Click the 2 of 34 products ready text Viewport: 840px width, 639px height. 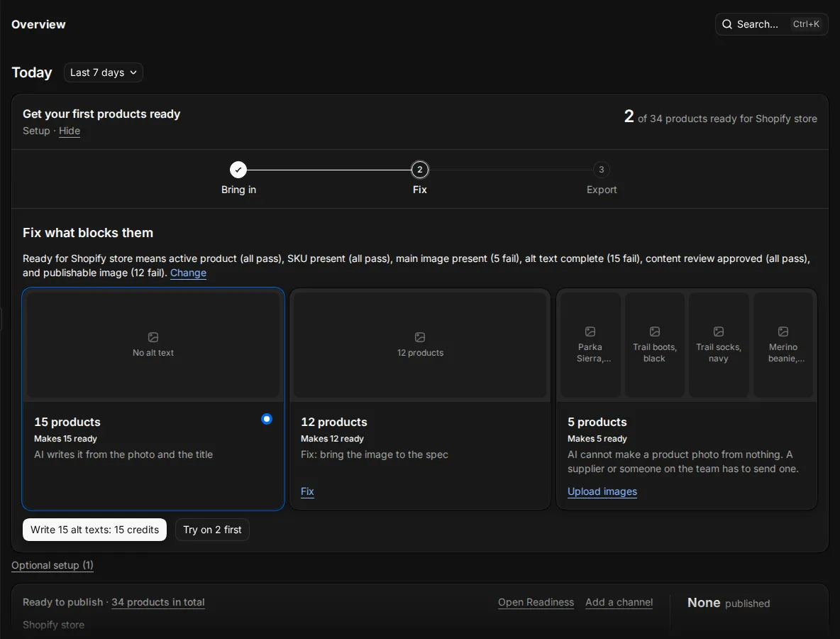pyautogui.click(x=721, y=117)
